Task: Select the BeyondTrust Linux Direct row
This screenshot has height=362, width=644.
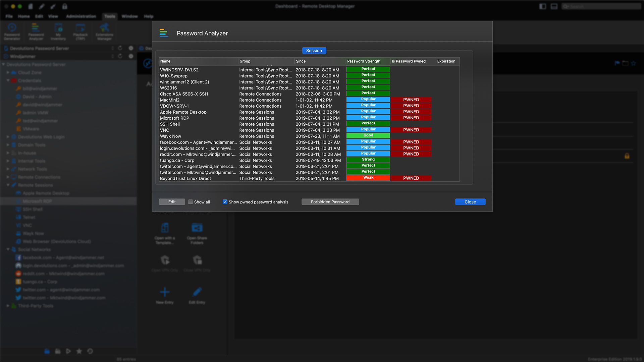Action: (185, 178)
